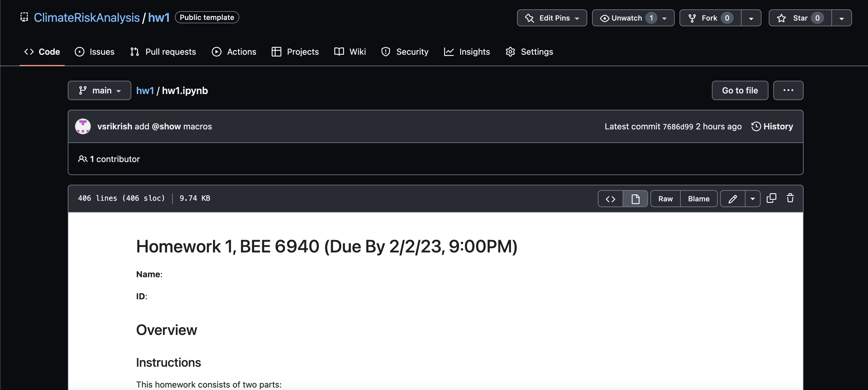868x390 pixels.
Task: Click the Issues navigation icon
Action: [79, 51]
